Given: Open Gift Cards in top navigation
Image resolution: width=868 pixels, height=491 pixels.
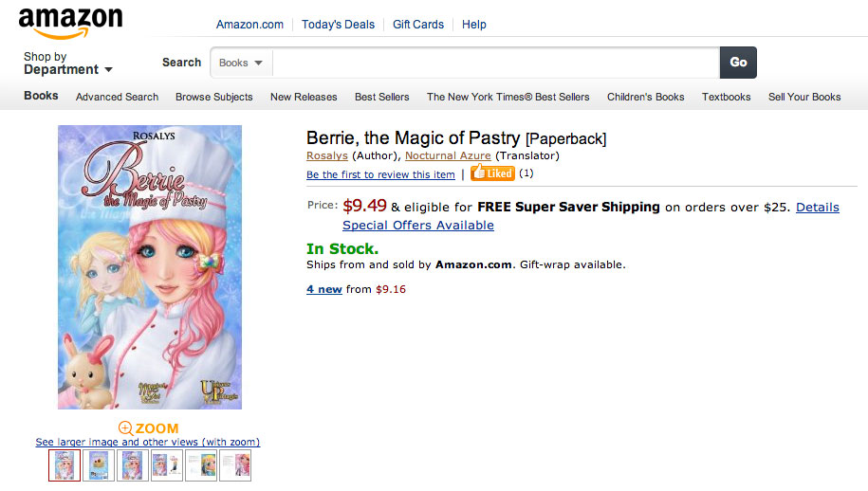Looking at the screenshot, I should pos(418,25).
